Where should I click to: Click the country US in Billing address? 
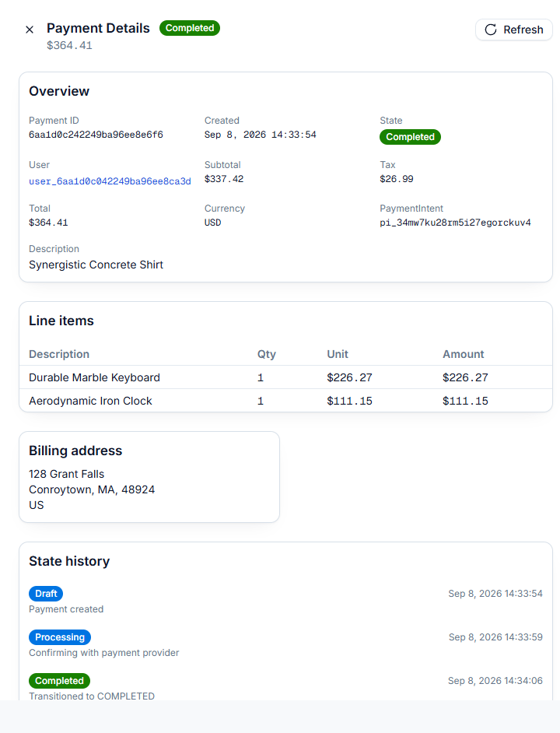tap(36, 505)
